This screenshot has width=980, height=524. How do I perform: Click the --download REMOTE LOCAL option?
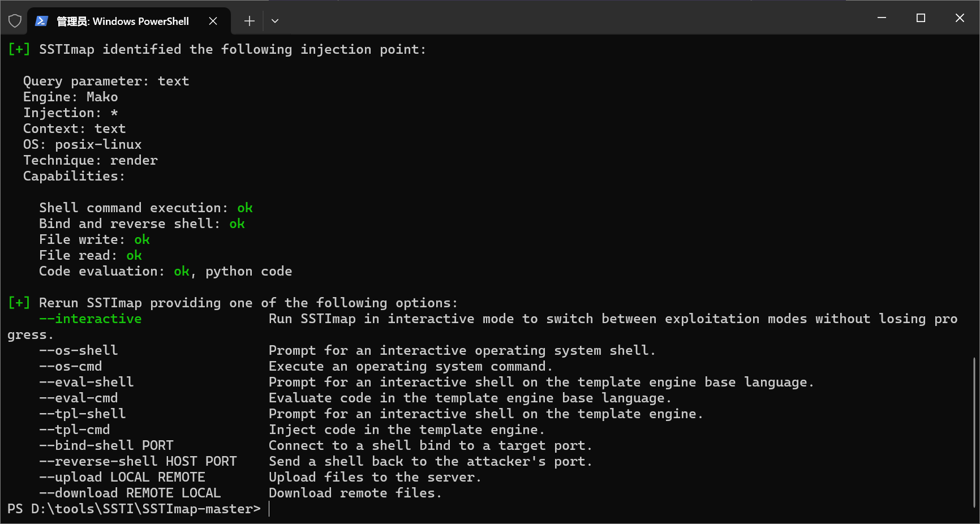point(130,493)
